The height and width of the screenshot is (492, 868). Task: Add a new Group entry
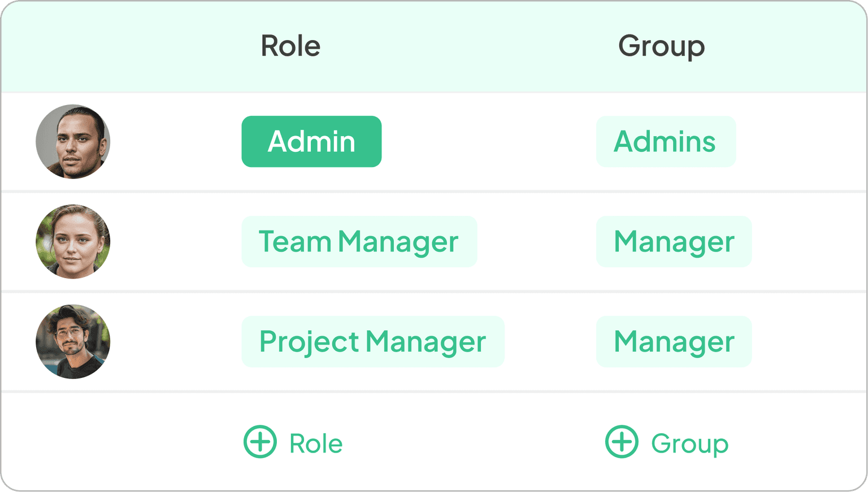coord(668,442)
